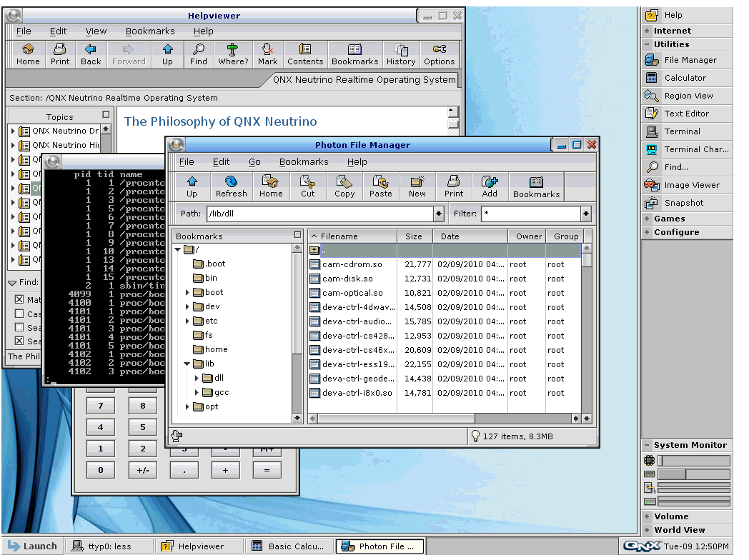Screen dimensions: 749x560
Task: Click in the Path input field
Action: pyautogui.click(x=320, y=214)
